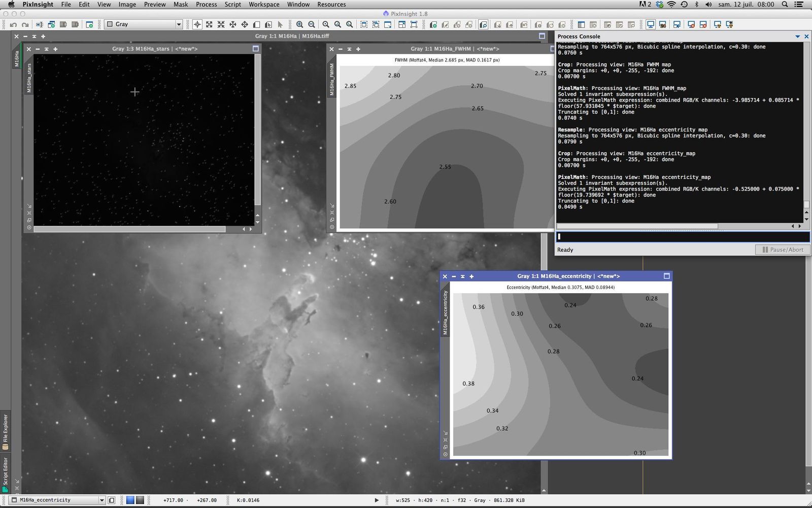Open the Script menu

point(232,5)
